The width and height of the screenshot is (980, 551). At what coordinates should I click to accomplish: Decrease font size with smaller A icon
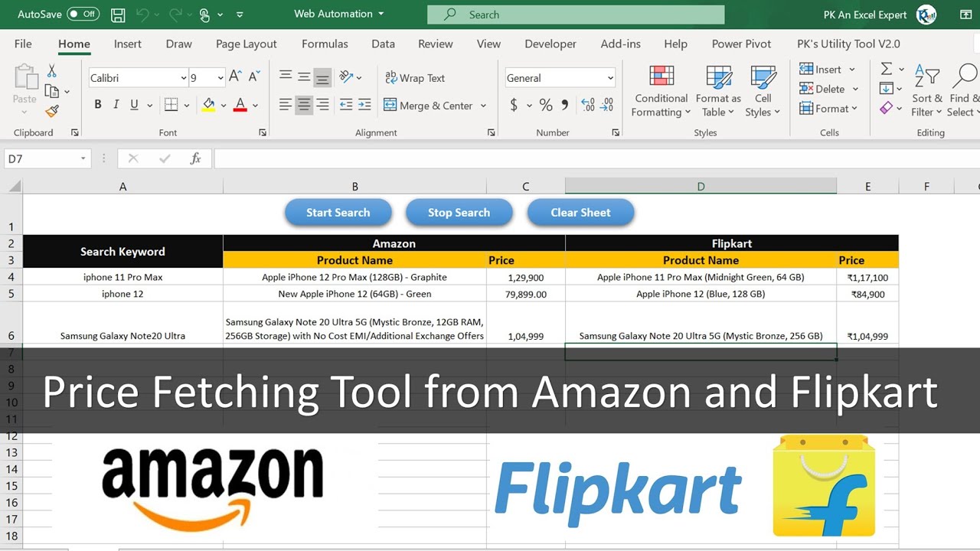point(255,77)
